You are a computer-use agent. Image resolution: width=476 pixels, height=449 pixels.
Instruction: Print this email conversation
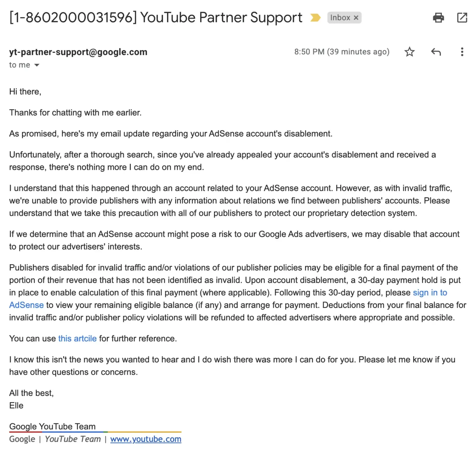tap(439, 18)
